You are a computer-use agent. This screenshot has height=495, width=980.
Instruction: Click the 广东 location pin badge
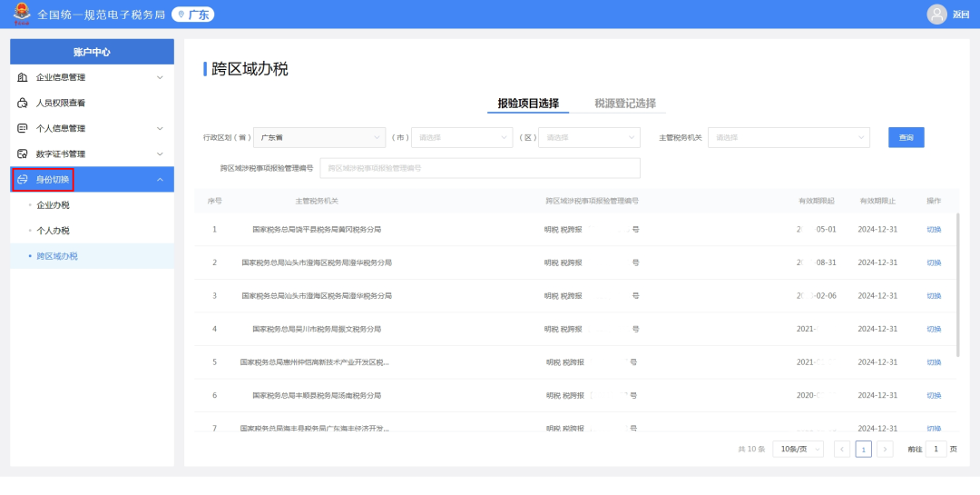tap(193, 15)
